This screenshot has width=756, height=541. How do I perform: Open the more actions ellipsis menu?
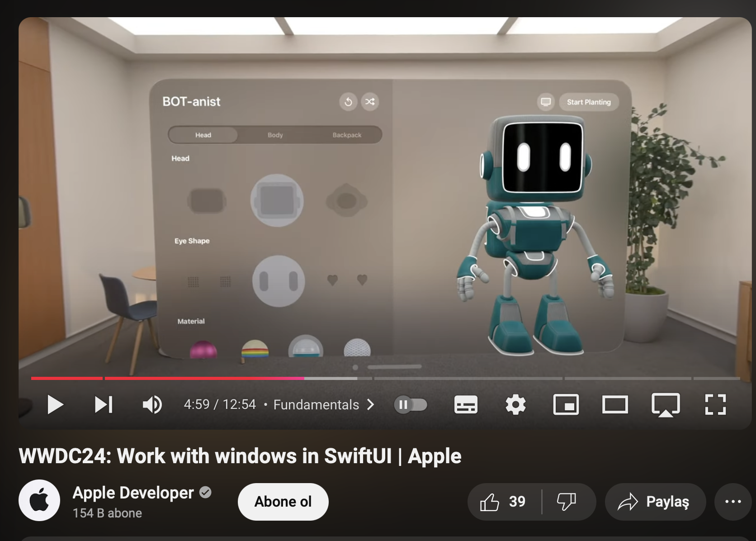[x=732, y=502]
